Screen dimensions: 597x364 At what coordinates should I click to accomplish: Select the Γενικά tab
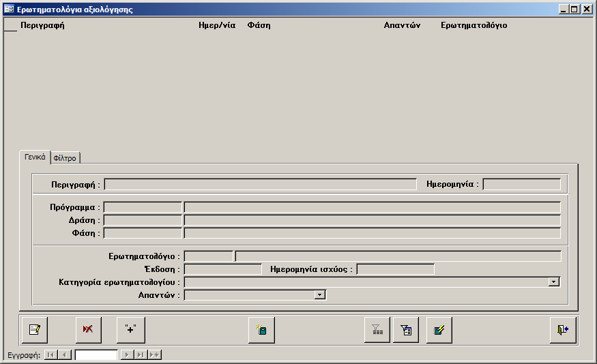tap(35, 157)
